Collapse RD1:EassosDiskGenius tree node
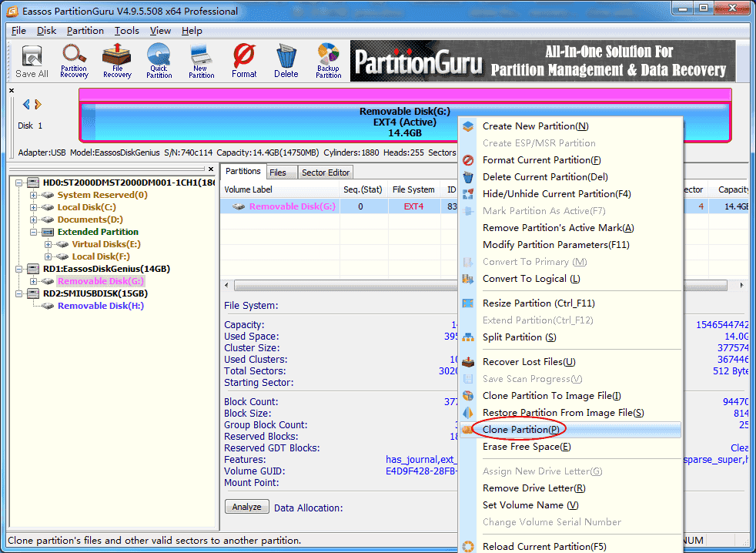 (x=18, y=269)
